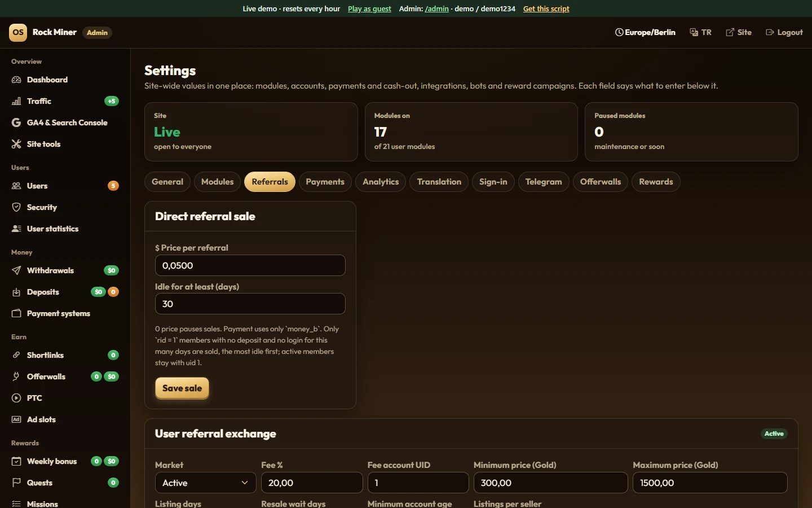Click the Play as guest link

click(x=369, y=8)
